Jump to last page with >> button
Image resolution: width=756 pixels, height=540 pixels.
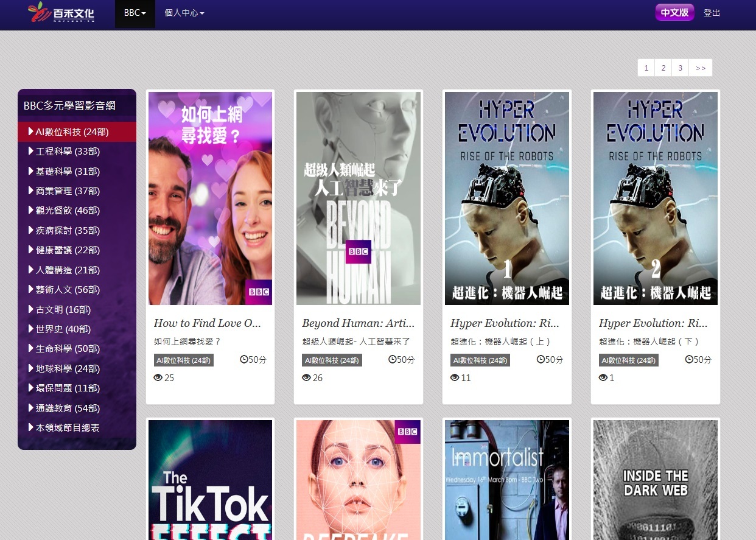[700, 68]
